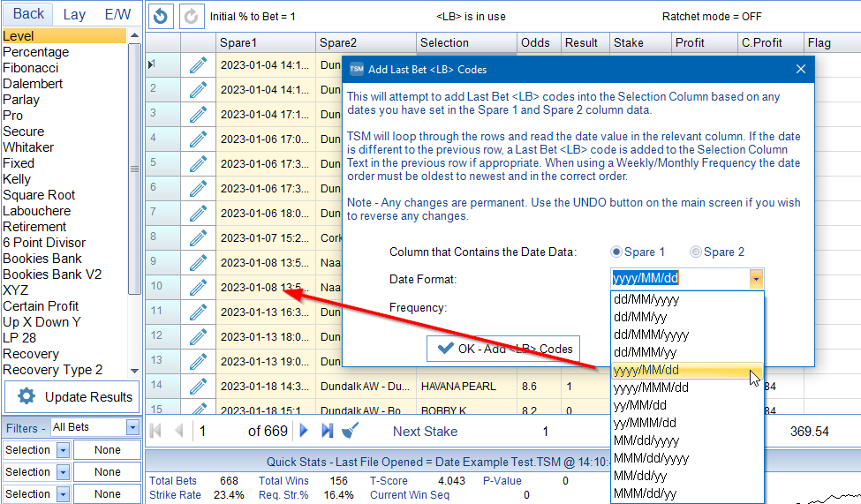
Task: Switch to the E/W tab
Action: coord(117,14)
